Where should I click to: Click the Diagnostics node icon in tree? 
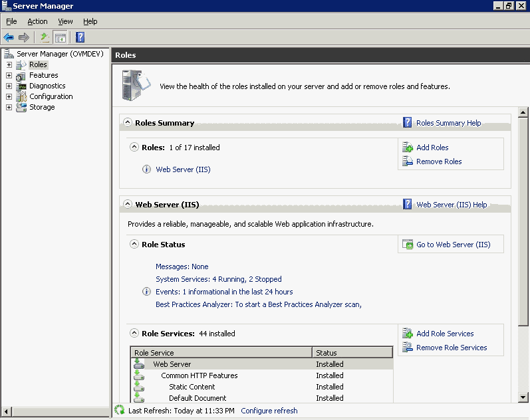point(21,86)
